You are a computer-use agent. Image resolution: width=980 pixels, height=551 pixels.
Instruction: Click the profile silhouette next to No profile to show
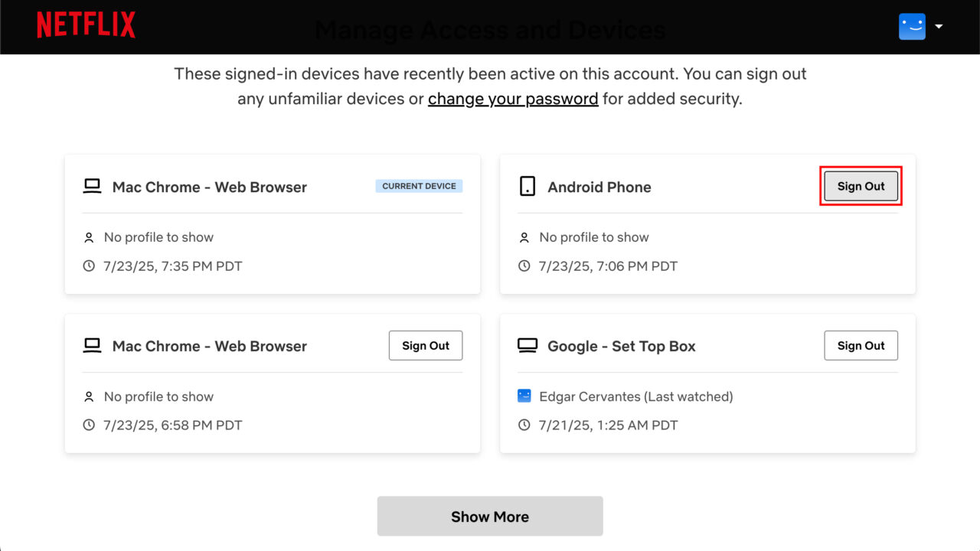(x=89, y=236)
